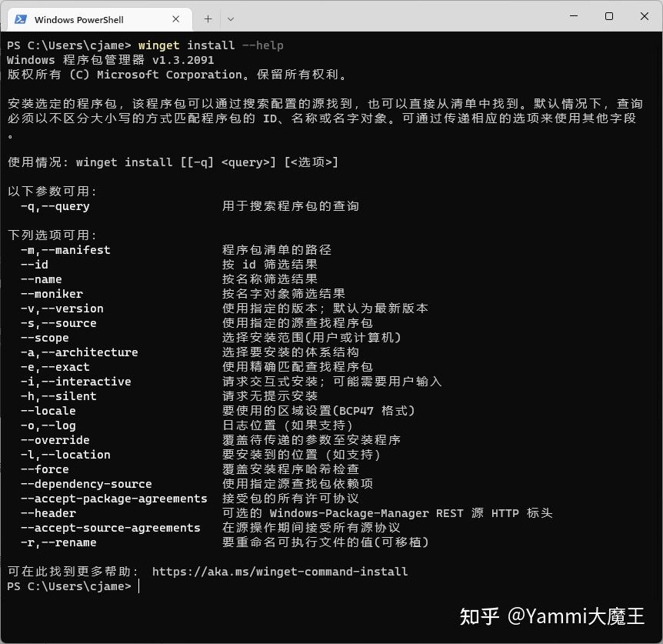This screenshot has height=644, width=663.
Task: Click the '--accept-source-agreements' option text
Action: 111,528
